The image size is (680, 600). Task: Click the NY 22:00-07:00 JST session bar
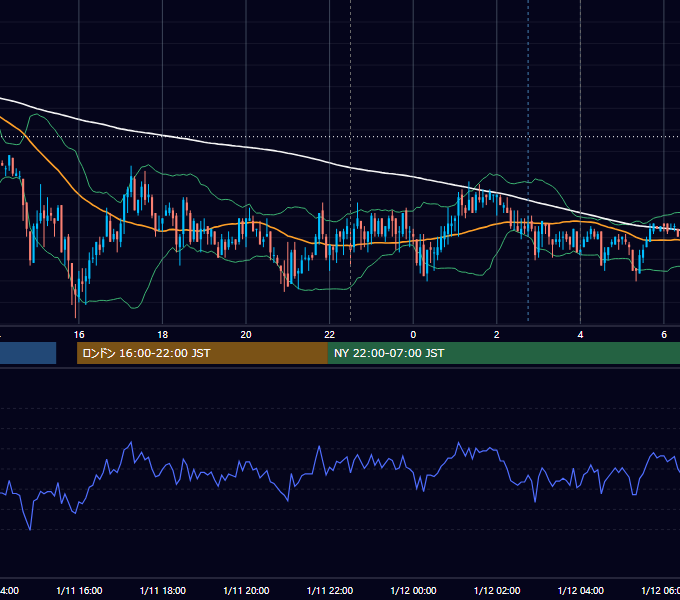click(503, 353)
